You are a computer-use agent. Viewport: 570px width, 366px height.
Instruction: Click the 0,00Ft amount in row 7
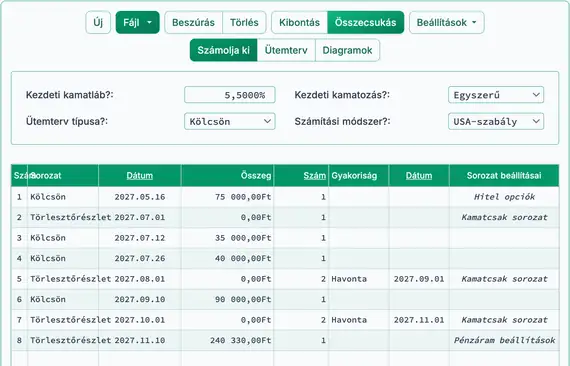(256, 320)
